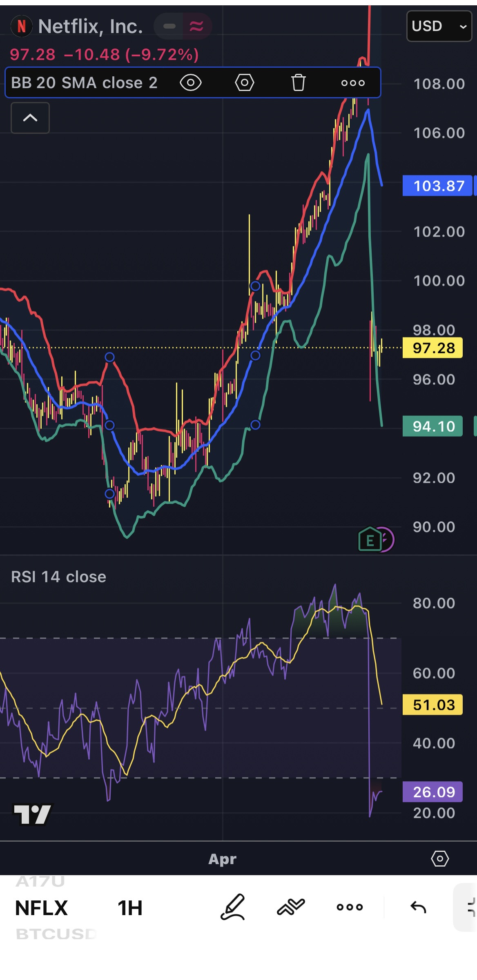Tap the blue 103.87 price label

click(x=438, y=186)
